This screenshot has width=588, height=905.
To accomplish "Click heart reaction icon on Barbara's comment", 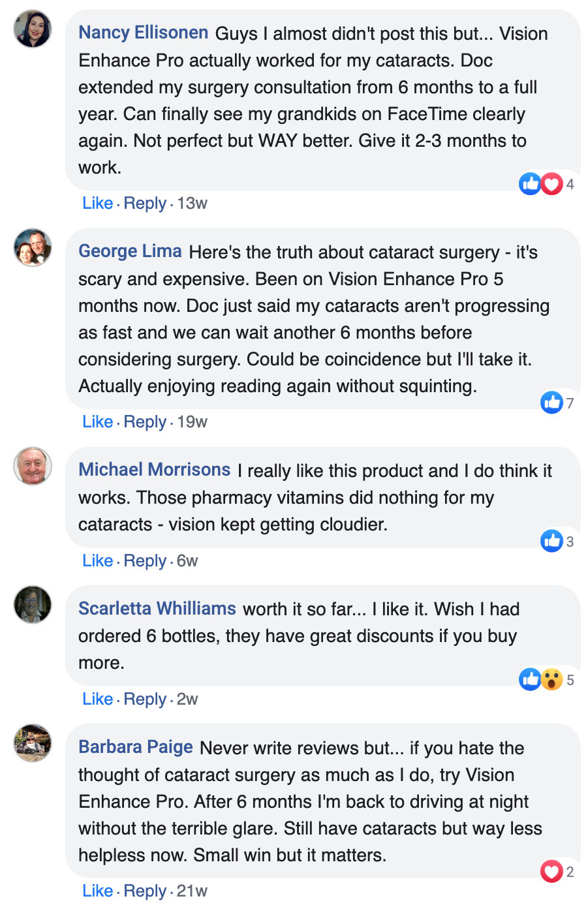I will click(x=551, y=871).
